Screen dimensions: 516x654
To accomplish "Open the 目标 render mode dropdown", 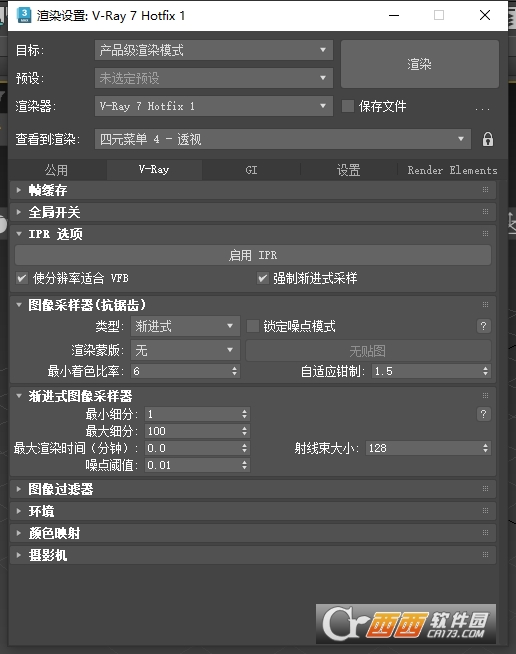I will (214, 50).
